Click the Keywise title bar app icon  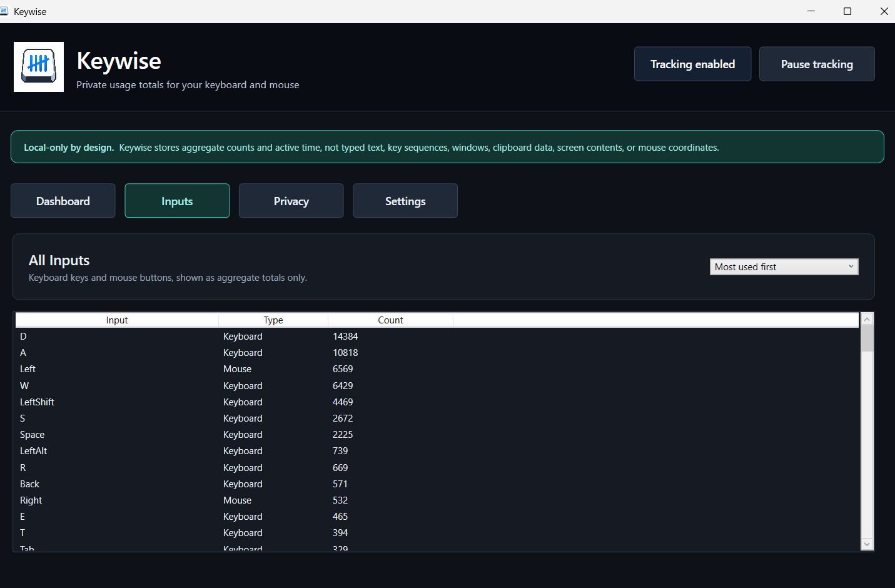(4, 11)
